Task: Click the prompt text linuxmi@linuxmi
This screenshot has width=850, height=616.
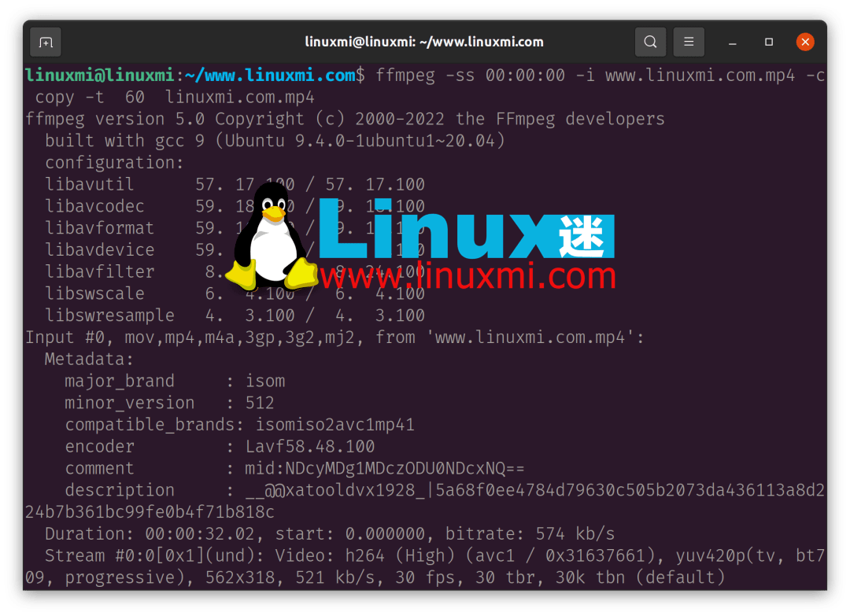Action: click(100, 75)
